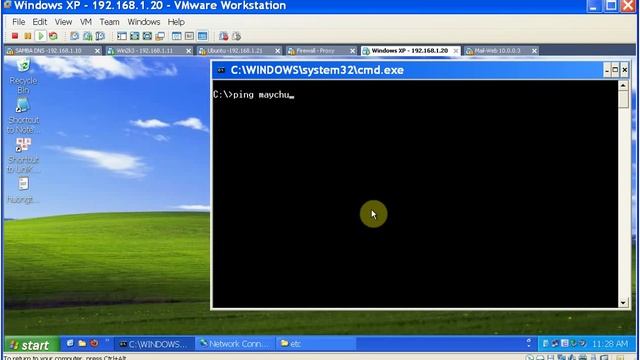The image size is (640, 360).
Task: Open the Help menu
Action: (176, 22)
